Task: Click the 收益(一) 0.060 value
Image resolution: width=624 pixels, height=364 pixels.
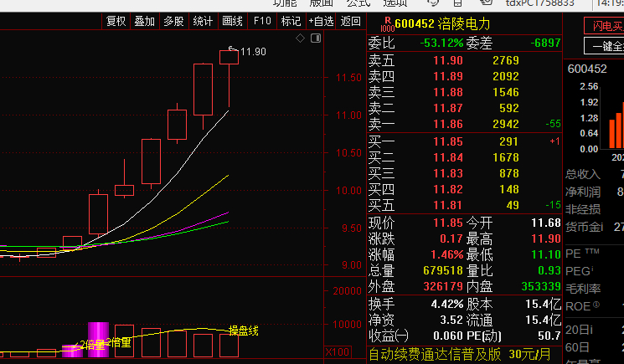Action: [x=448, y=336]
